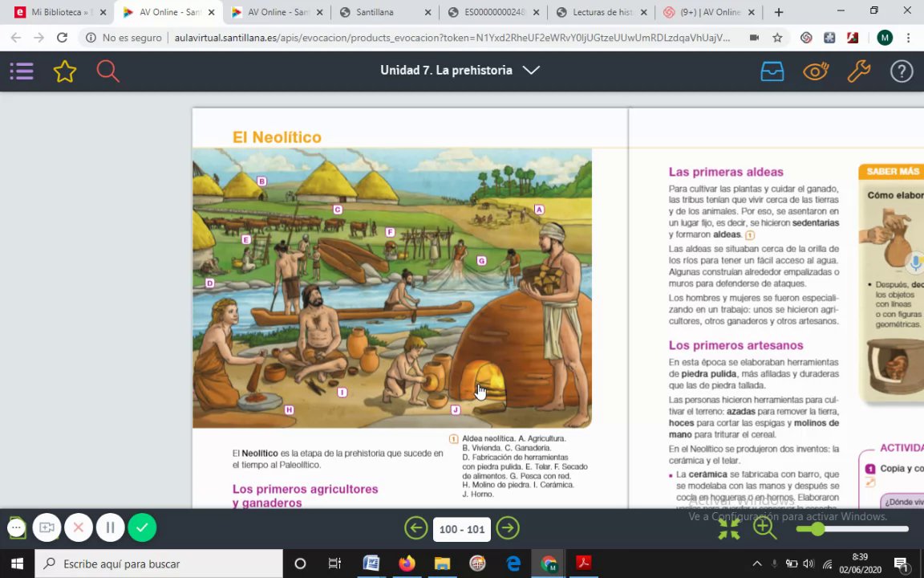
Task: Open the green M profile avatar
Action: tap(885, 38)
